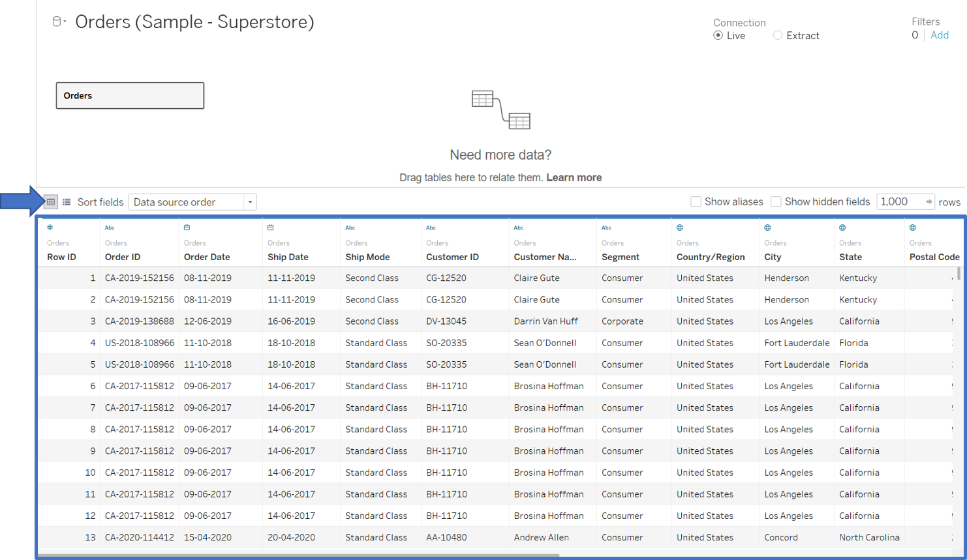Viewport: 967px width, 560px height.
Task: Change State globe type icon
Action: click(843, 228)
